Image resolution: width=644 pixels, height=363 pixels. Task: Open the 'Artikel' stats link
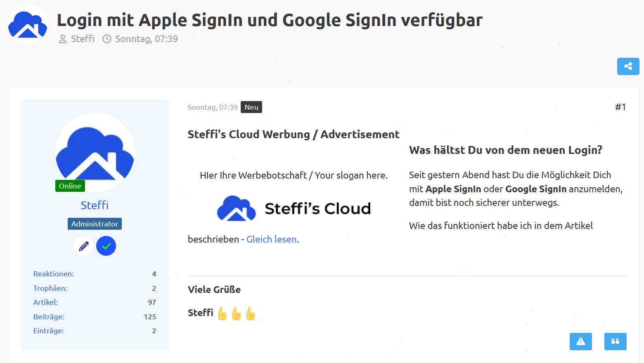pos(45,302)
